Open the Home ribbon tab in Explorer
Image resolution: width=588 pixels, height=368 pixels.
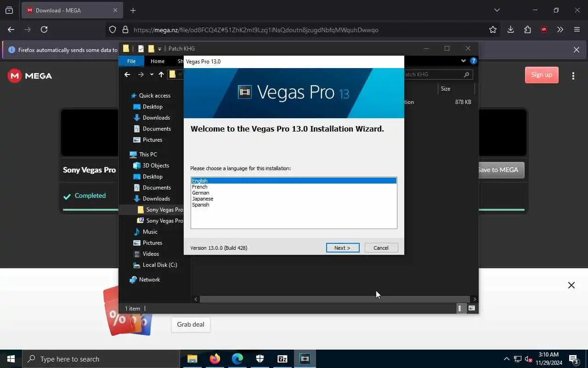point(158,61)
